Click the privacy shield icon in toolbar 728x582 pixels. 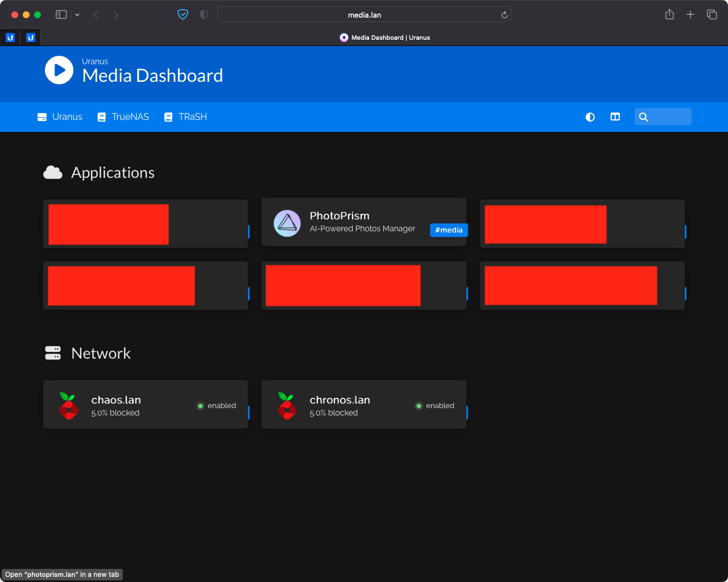point(183,15)
